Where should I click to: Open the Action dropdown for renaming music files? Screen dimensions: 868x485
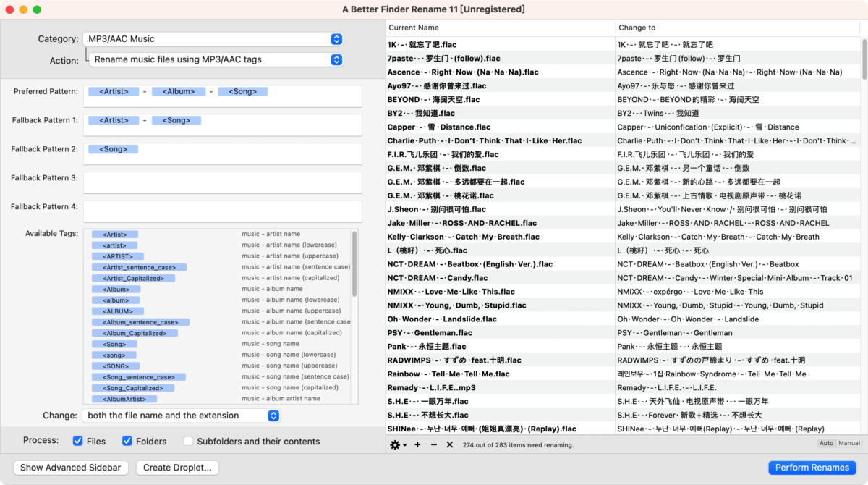tap(216, 59)
